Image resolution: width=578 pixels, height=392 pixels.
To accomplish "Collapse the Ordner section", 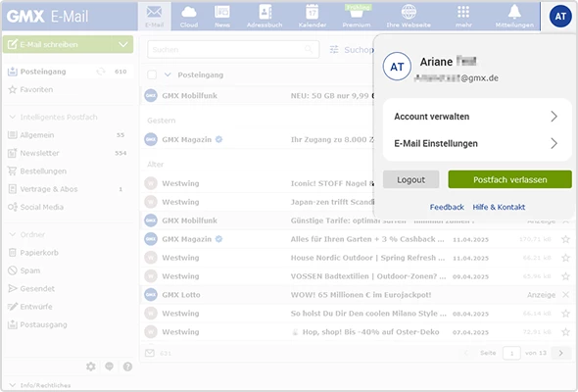I will pyautogui.click(x=12, y=234).
